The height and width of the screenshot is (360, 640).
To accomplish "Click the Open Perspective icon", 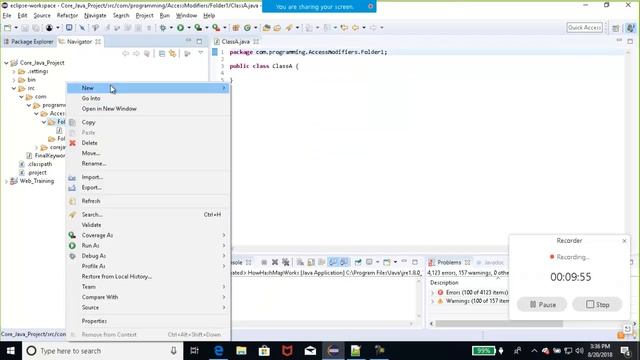I will pyautogui.click(x=616, y=28).
